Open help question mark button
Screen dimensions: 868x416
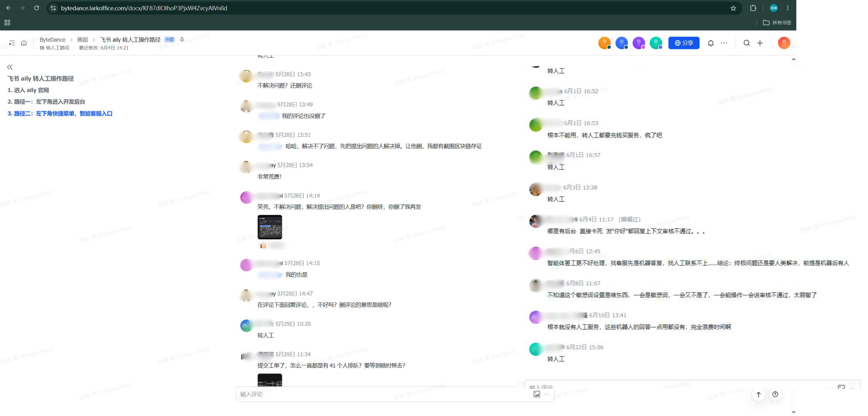tap(775, 395)
